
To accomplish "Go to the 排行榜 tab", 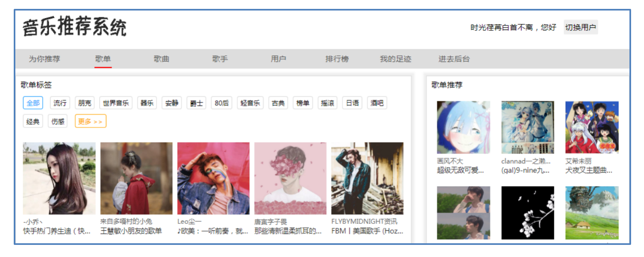I will click(337, 59).
